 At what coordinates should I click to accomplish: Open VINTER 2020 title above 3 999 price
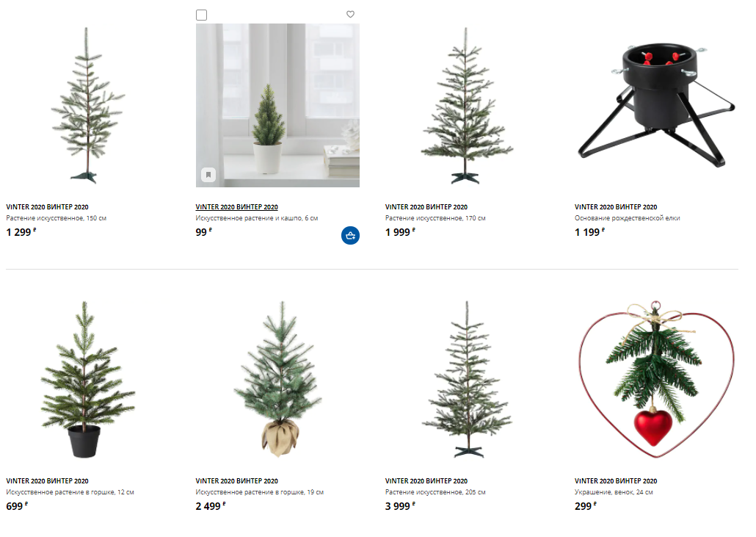(426, 481)
